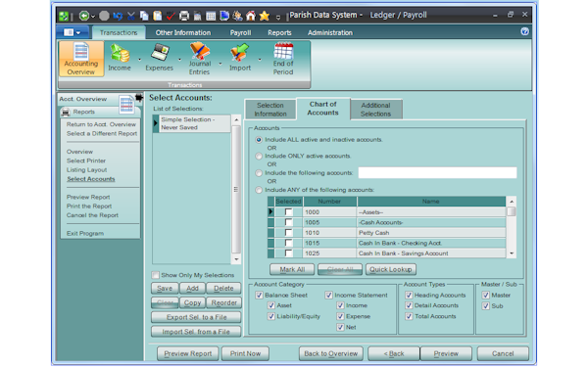Click the Back to Overview button
The height and width of the screenshot is (368, 588).
(331, 353)
